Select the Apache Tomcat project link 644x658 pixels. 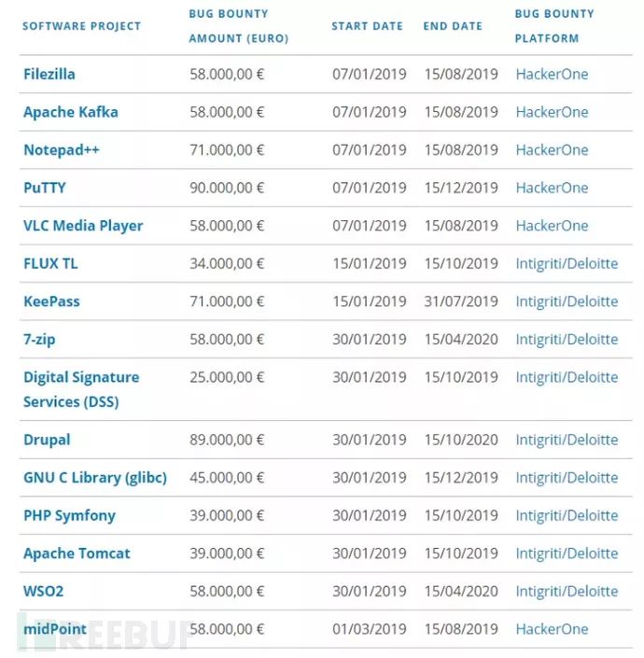pos(77,553)
